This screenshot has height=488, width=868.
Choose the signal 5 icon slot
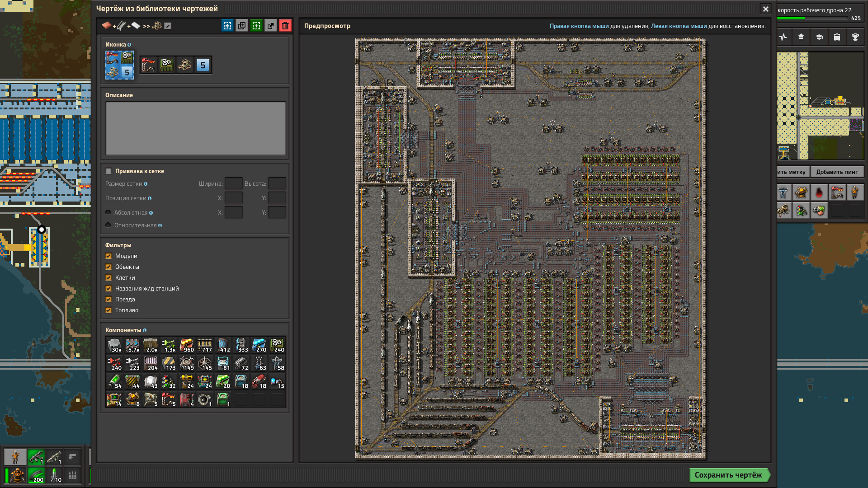203,65
